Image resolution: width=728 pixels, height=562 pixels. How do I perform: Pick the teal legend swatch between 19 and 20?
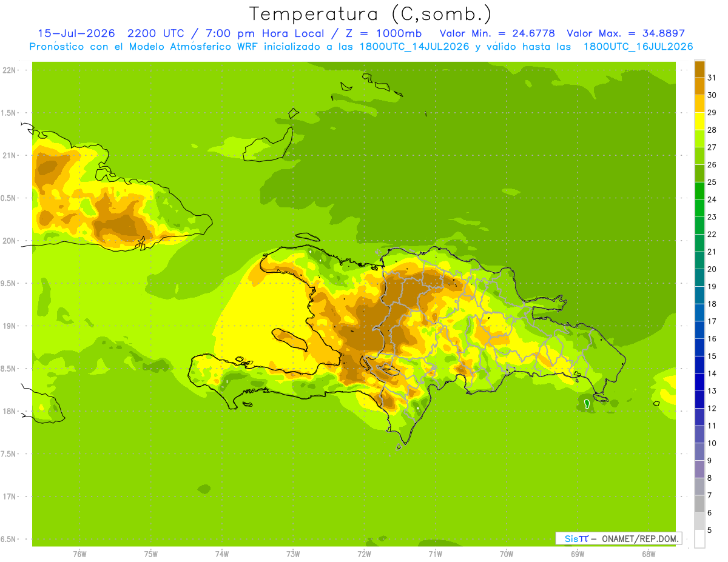699,278
